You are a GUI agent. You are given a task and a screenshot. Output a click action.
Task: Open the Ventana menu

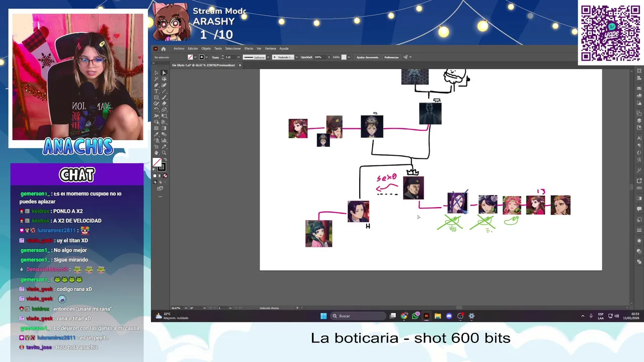coord(271,49)
